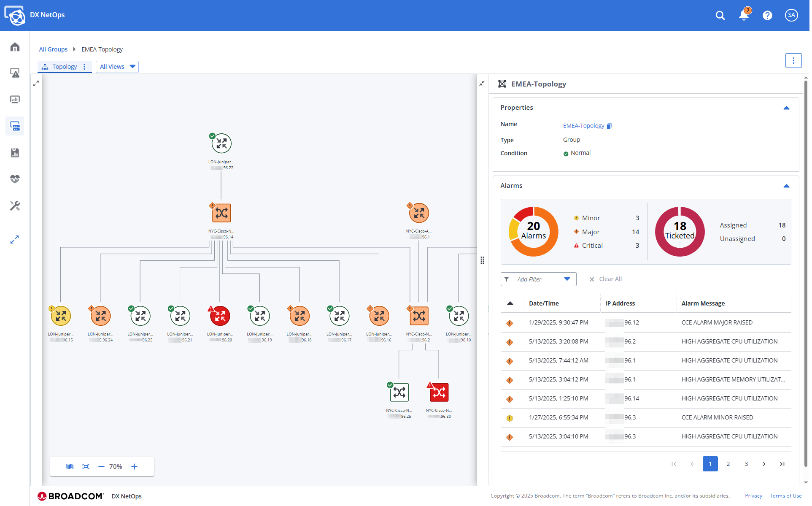Open the notifications bell with badge 2
This screenshot has height=506, width=812.
coord(743,15)
